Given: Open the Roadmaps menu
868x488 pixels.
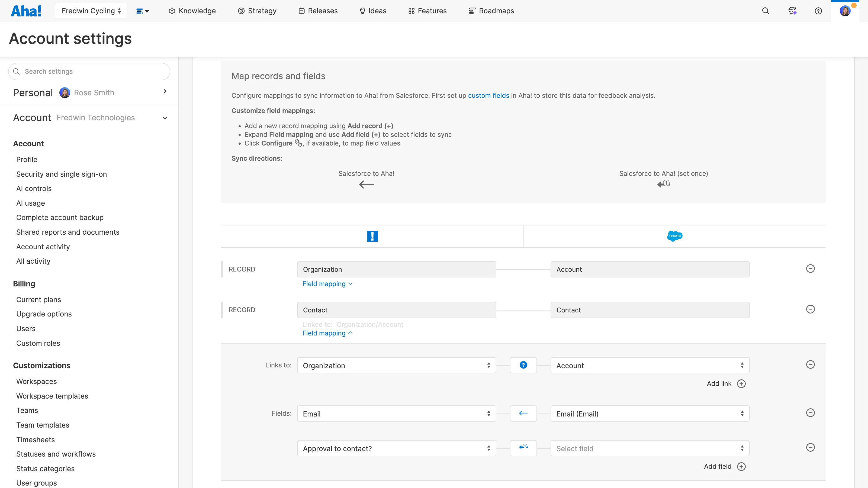Looking at the screenshot, I should pyautogui.click(x=491, y=11).
